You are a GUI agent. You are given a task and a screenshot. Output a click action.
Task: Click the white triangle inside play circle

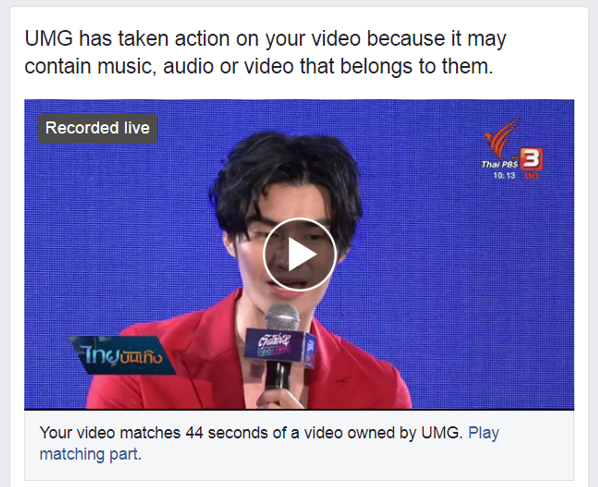[x=302, y=254]
